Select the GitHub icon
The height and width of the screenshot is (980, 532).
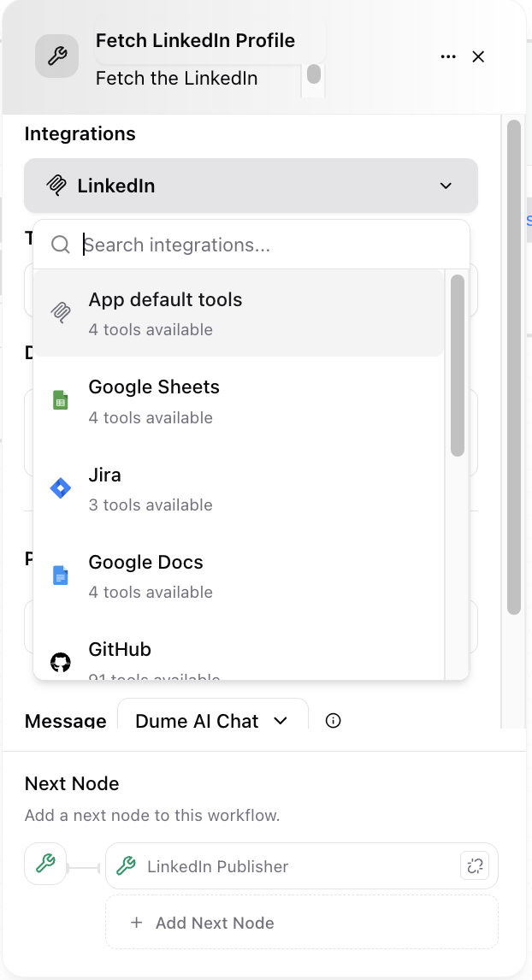(x=60, y=661)
